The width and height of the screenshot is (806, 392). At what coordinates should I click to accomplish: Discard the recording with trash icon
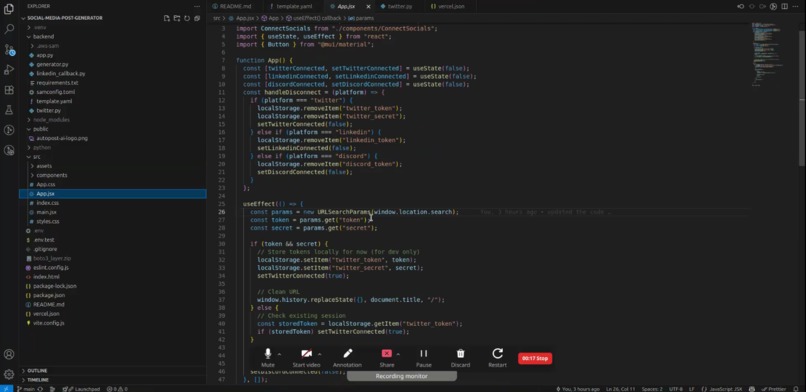461,353
